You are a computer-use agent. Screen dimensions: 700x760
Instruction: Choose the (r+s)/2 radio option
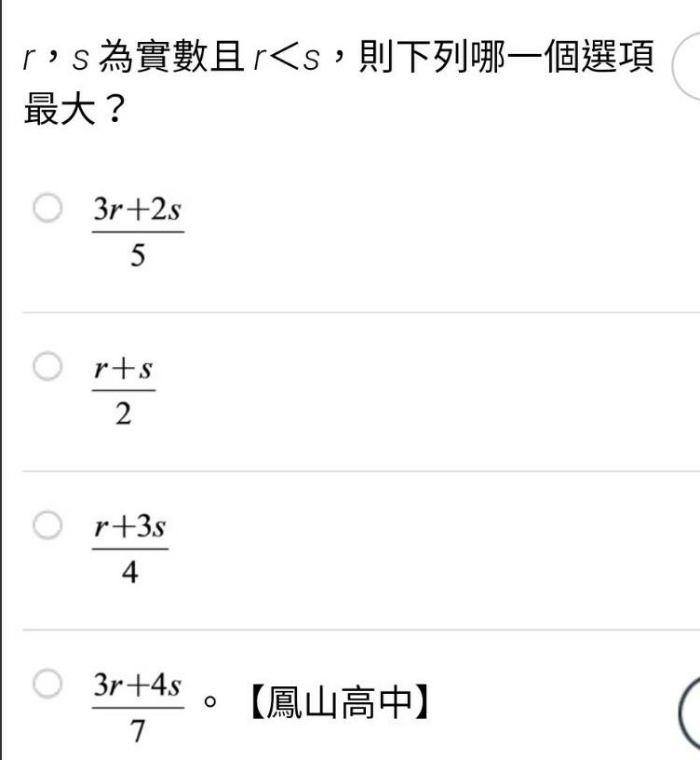tap(47, 366)
